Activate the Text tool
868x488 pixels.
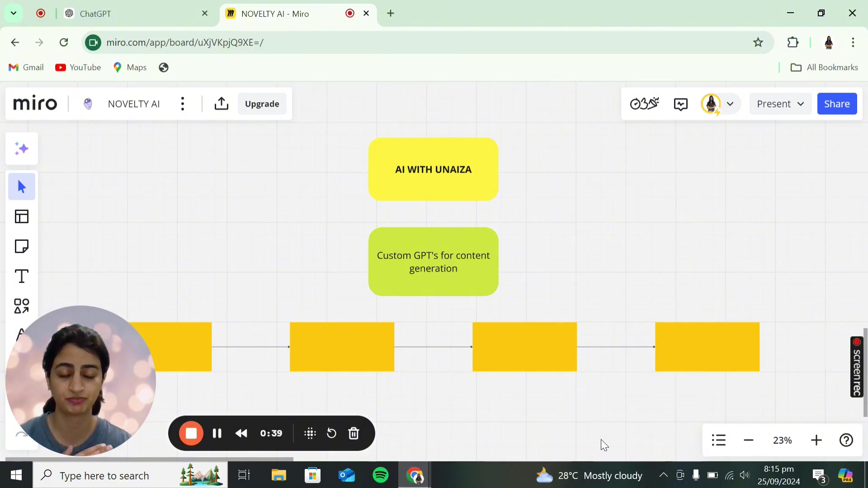[22, 276]
